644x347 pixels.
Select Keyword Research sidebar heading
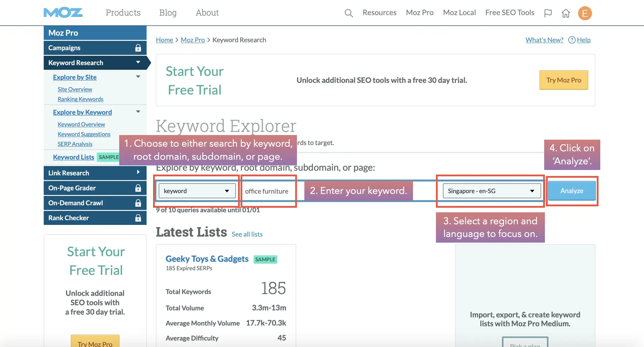click(95, 63)
